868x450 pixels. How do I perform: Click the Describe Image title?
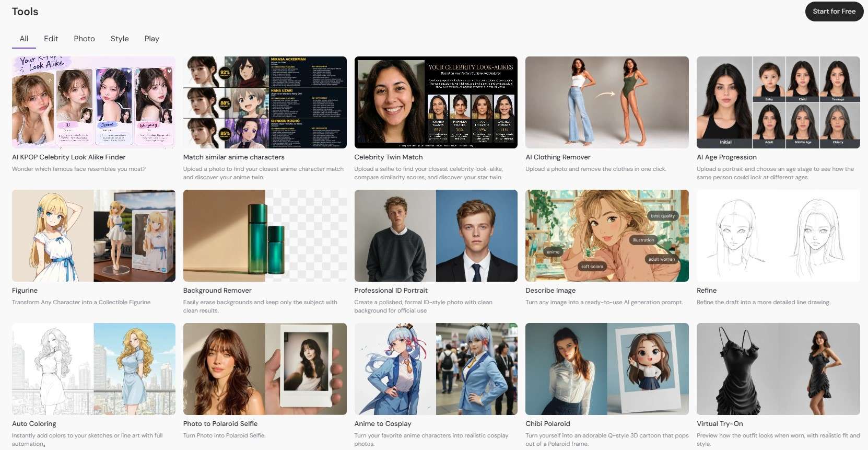tap(550, 291)
